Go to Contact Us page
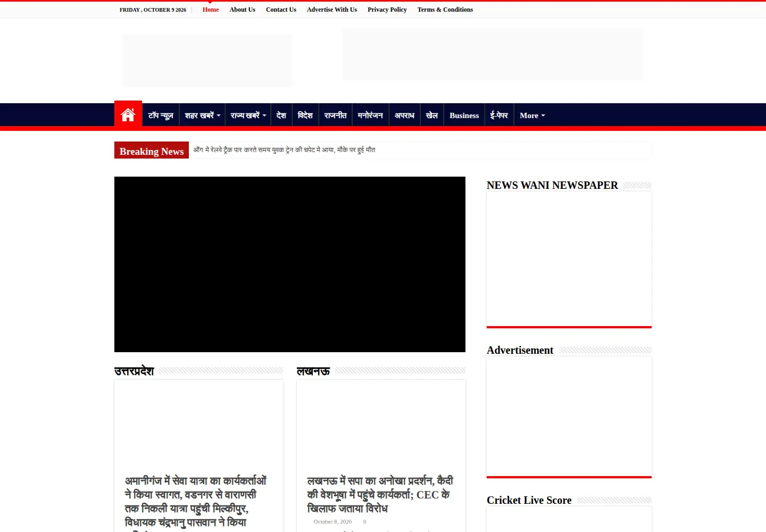Viewport: 766px width, 532px height. tap(281, 10)
